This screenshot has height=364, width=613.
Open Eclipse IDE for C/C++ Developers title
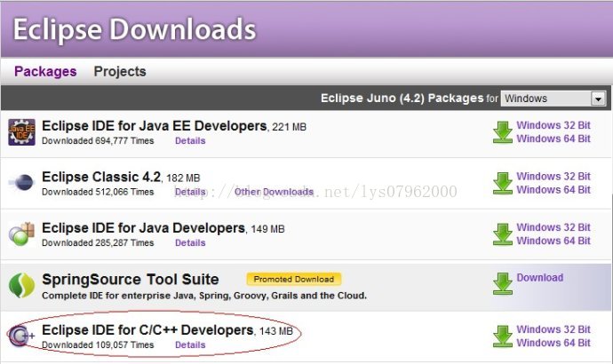(147, 330)
